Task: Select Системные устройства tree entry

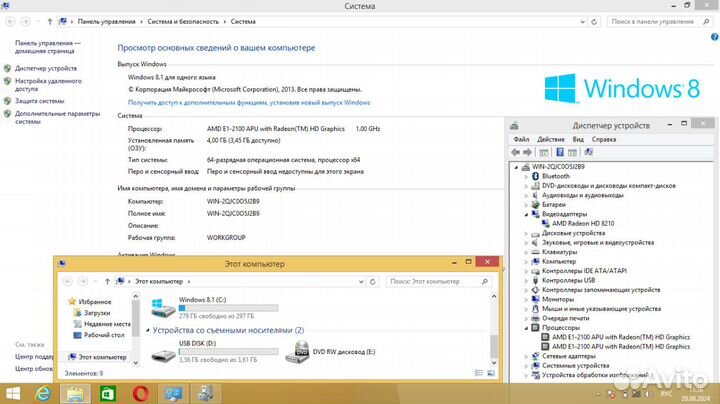Action: tap(575, 366)
